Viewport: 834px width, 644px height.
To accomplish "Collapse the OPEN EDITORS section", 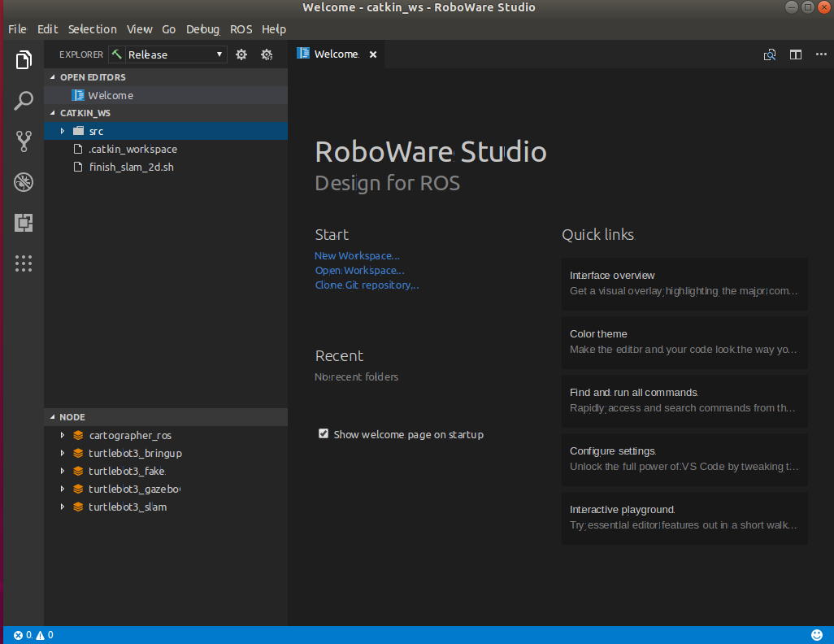I will [x=53, y=77].
